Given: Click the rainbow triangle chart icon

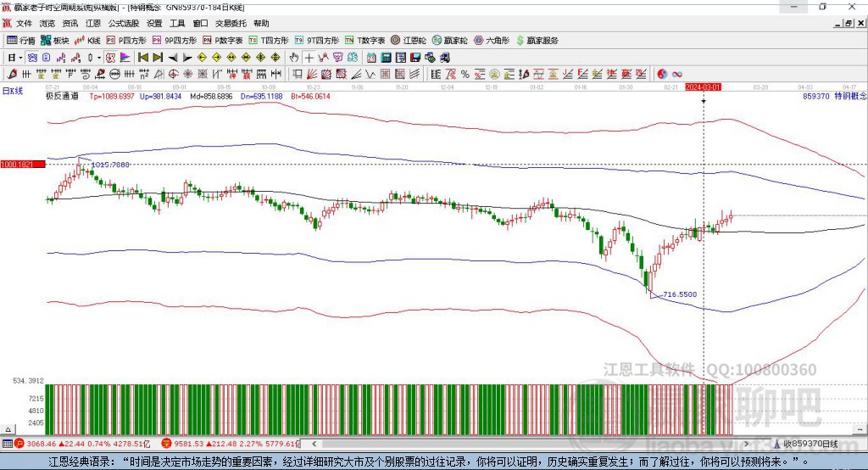Looking at the screenshot, I should click(125, 58).
